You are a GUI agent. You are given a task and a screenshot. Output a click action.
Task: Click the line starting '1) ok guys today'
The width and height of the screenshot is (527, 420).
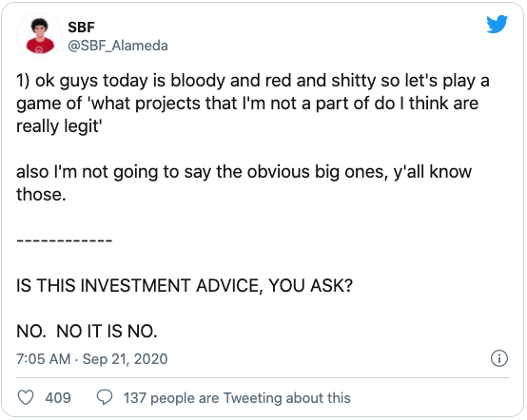tap(253, 81)
